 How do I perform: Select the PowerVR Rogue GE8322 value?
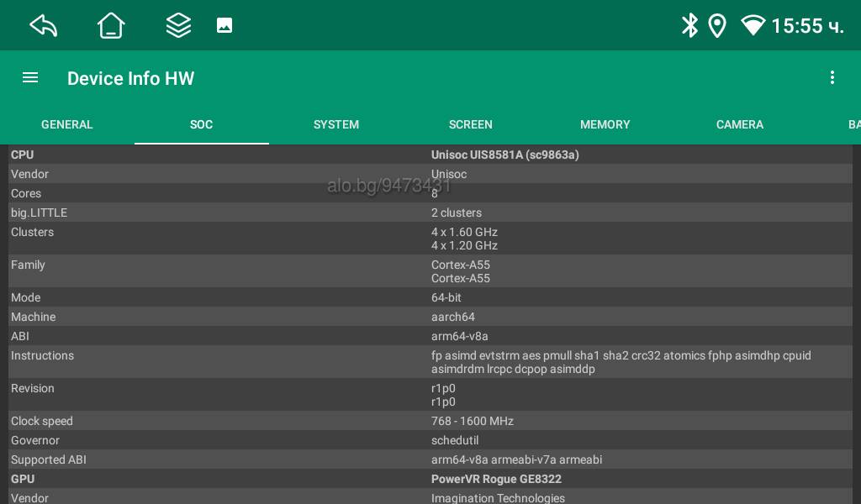pyautogui.click(x=496, y=479)
